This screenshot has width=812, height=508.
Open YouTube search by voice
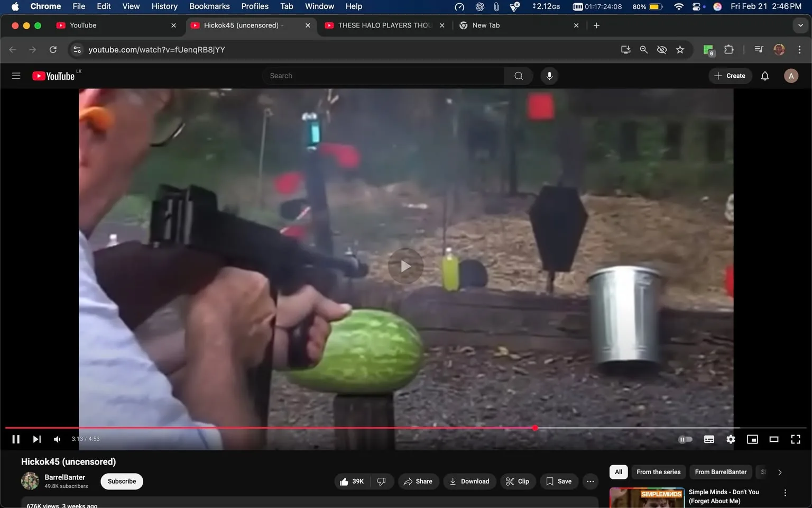549,76
